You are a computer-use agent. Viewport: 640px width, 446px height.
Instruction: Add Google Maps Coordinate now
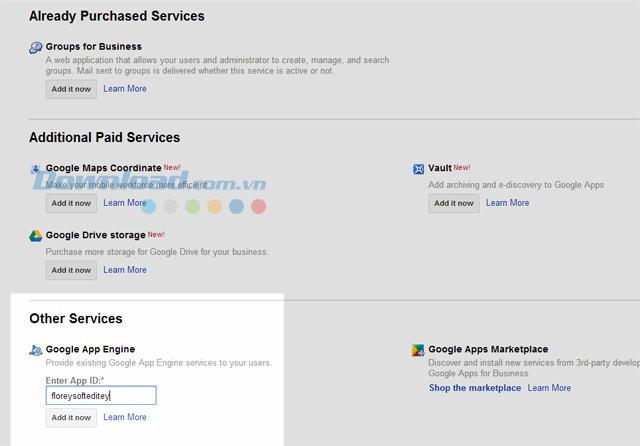pyautogui.click(x=71, y=203)
